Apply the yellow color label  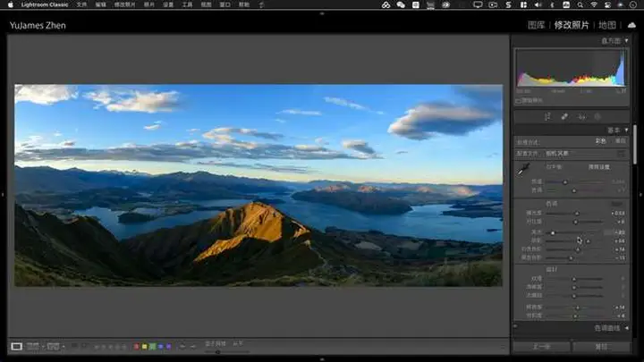click(x=145, y=346)
